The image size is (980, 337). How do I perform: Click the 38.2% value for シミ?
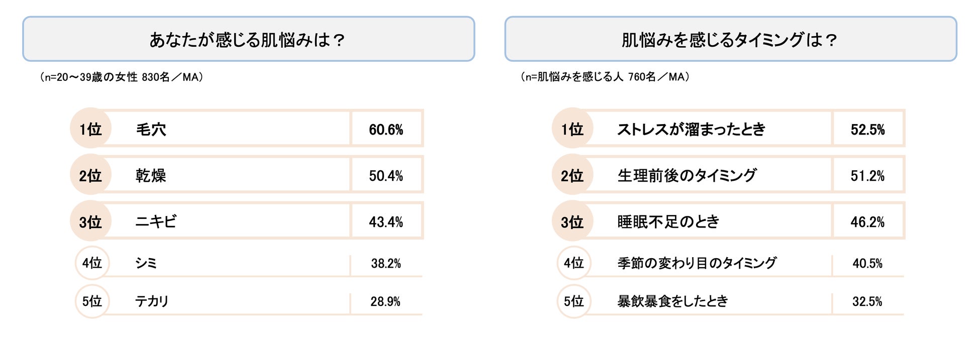[386, 263]
